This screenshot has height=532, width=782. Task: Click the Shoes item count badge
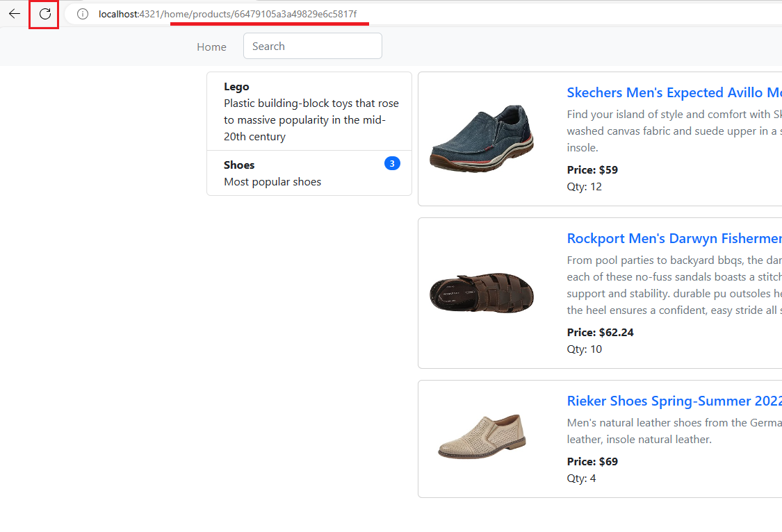(392, 163)
